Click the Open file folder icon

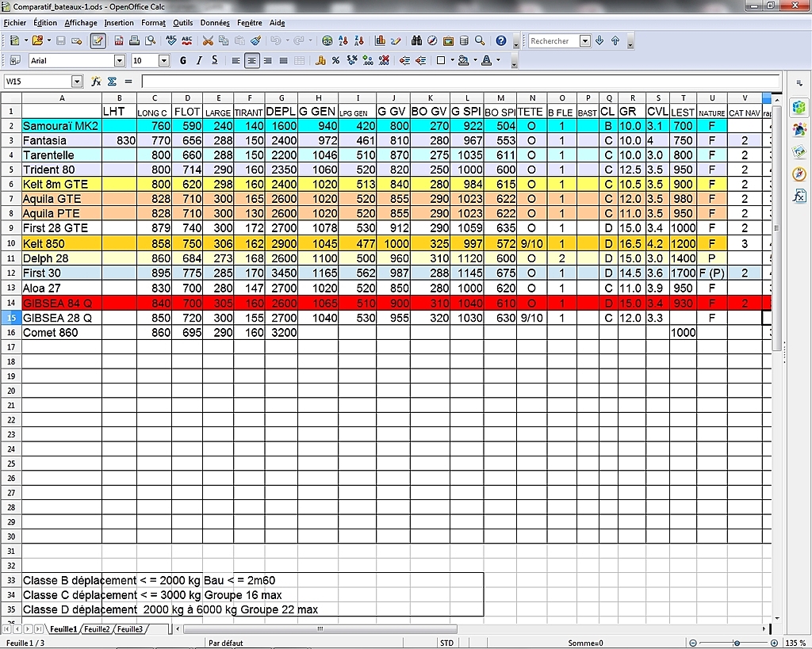coord(37,40)
